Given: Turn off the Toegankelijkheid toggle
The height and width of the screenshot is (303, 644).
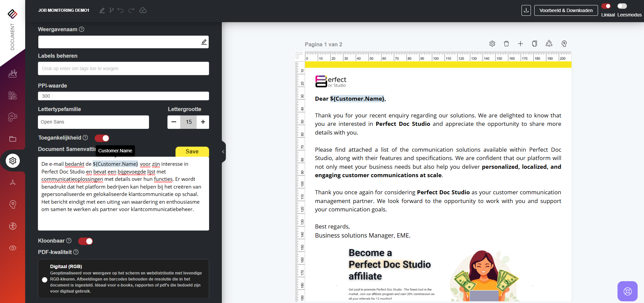Looking at the screenshot, I should coord(102,138).
